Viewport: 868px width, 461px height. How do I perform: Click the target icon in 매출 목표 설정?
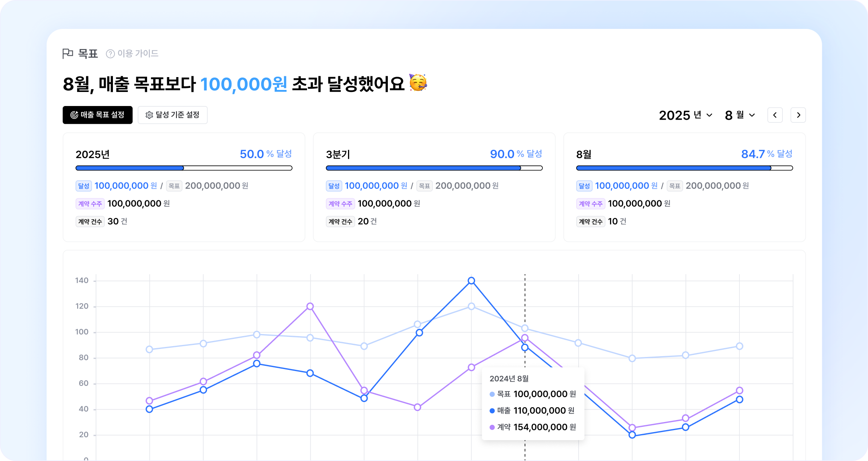click(74, 115)
